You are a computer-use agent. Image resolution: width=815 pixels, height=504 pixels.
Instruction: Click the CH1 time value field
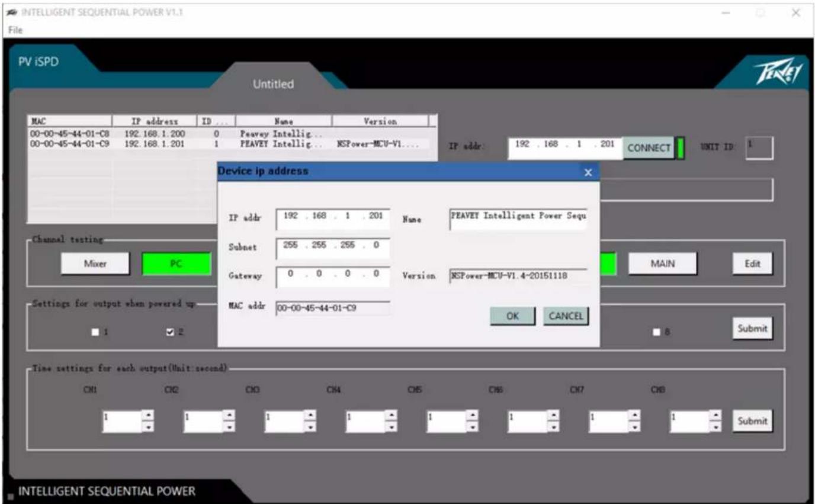pyautogui.click(x=123, y=421)
